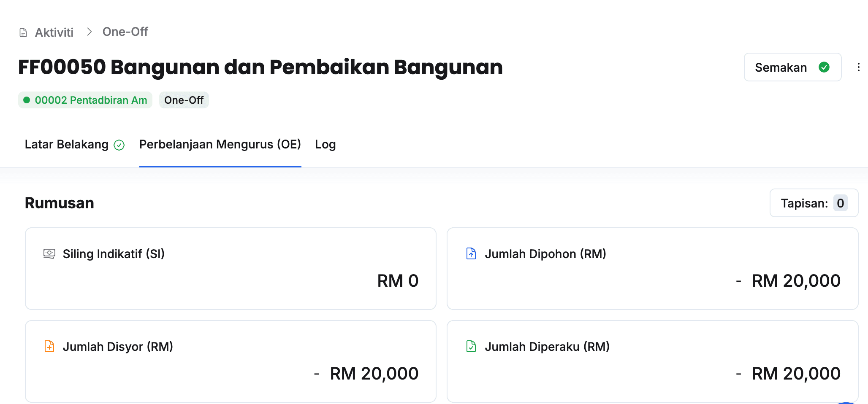Click the Siling Indikatif summary card
This screenshot has width=868, height=404.
231,269
